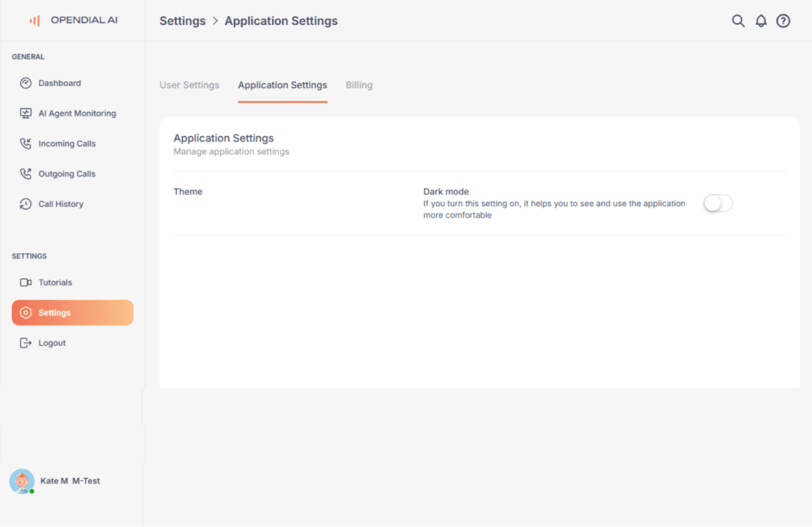Switch to the User Settings tab
The height and width of the screenshot is (527, 812).
189,85
